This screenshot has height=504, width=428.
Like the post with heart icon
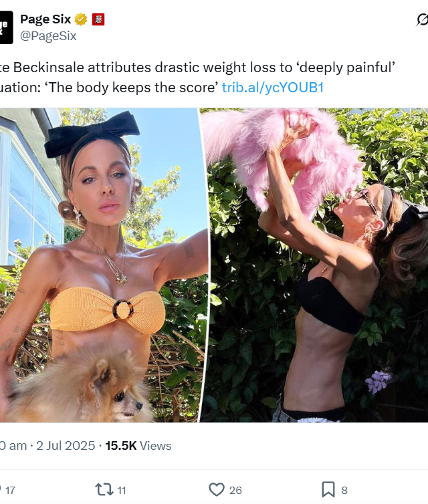pos(217,489)
